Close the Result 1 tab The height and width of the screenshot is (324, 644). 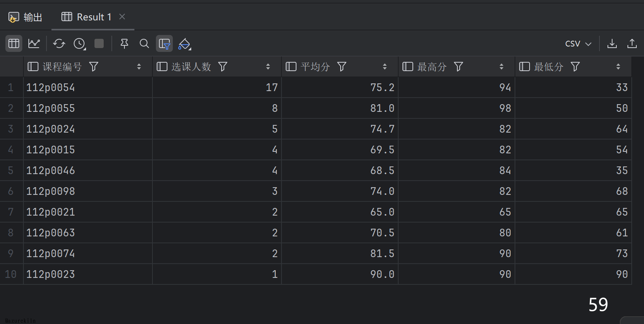[x=122, y=17]
